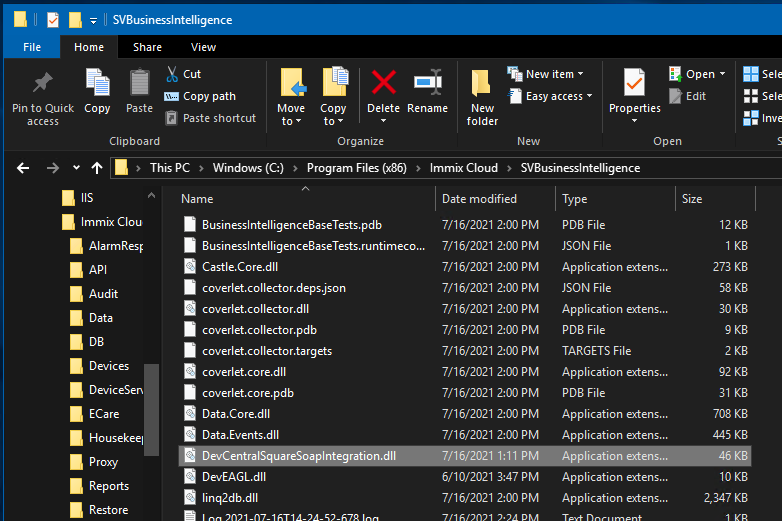Image resolution: width=782 pixels, height=521 pixels.
Task: Navigate to This PC breadcrumb
Action: (170, 168)
